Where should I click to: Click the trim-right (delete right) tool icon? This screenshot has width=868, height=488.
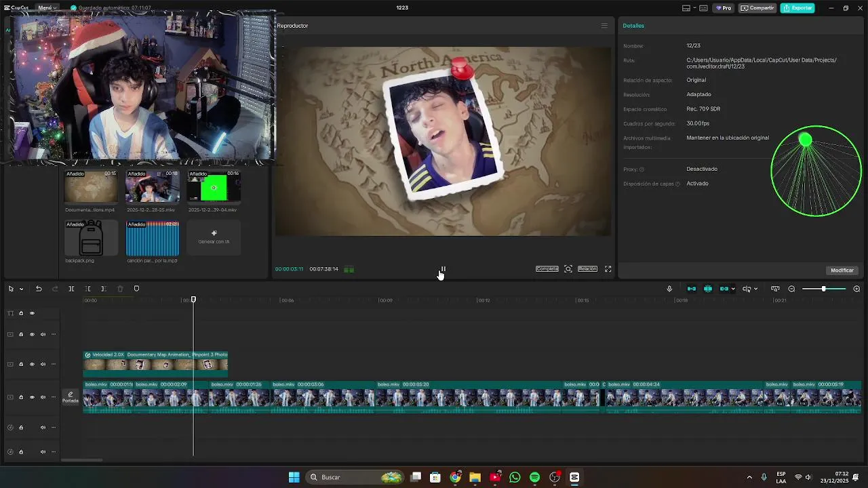point(104,289)
